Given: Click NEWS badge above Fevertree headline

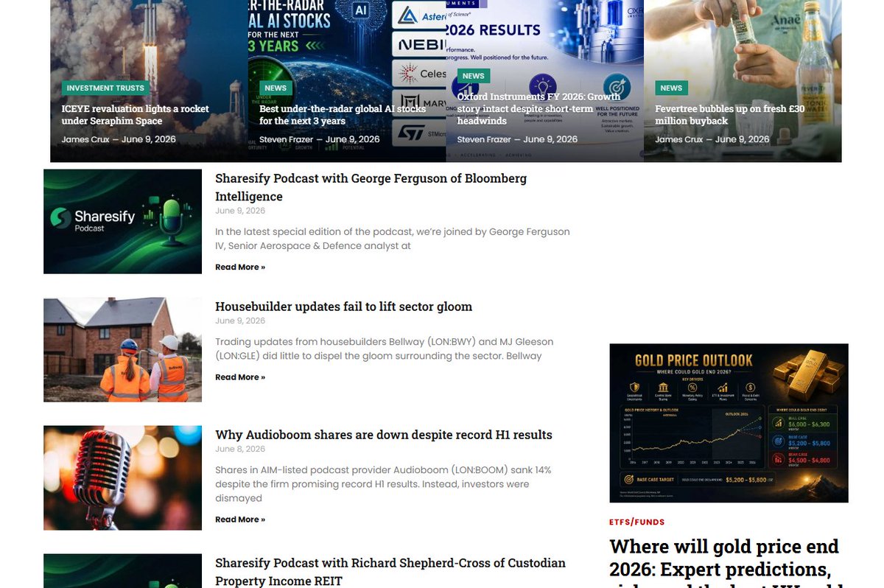Looking at the screenshot, I should 671,88.
